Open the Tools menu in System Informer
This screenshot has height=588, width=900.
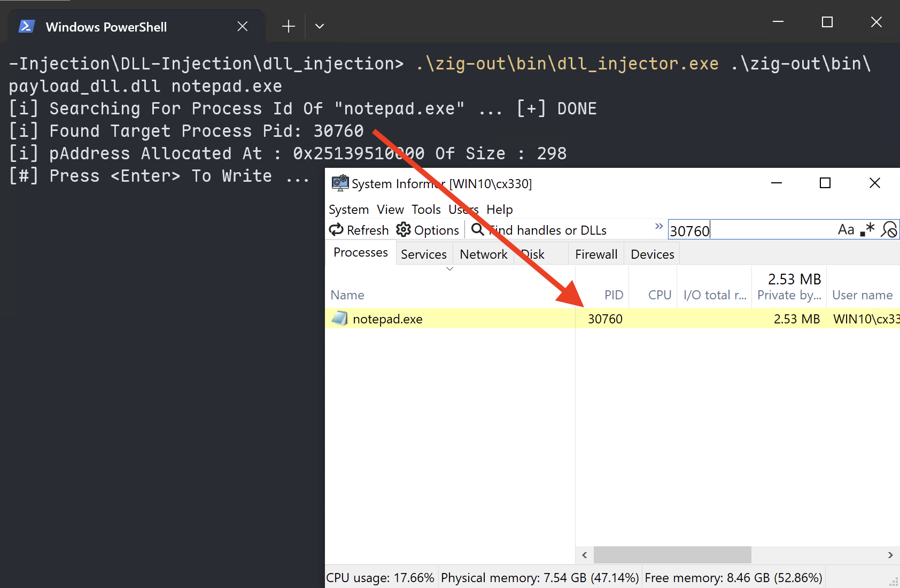click(426, 210)
